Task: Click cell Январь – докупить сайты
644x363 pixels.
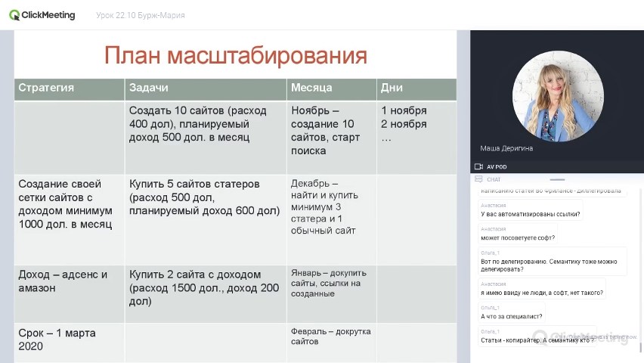Action: click(331, 293)
